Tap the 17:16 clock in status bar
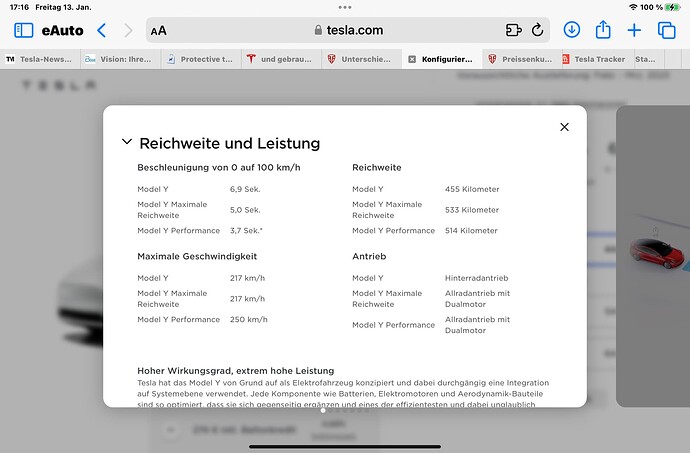690x453 pixels. click(x=19, y=7)
